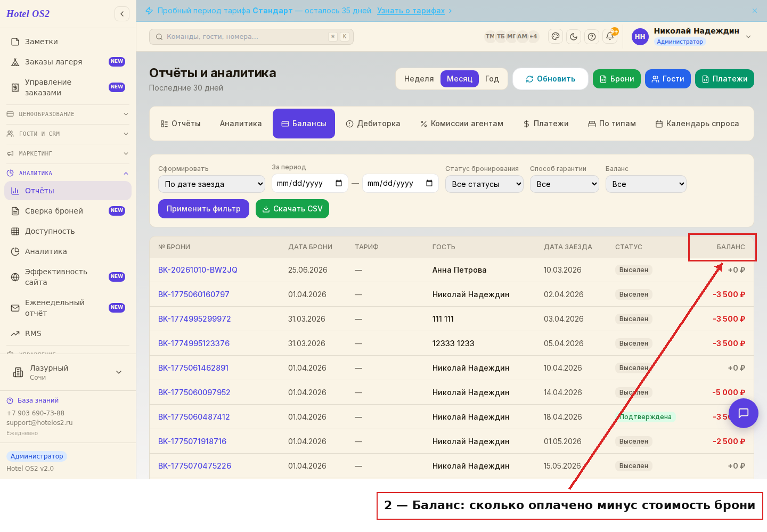Screen dimensions: 767x532
Task: Click the period end date field
Action: click(400, 183)
